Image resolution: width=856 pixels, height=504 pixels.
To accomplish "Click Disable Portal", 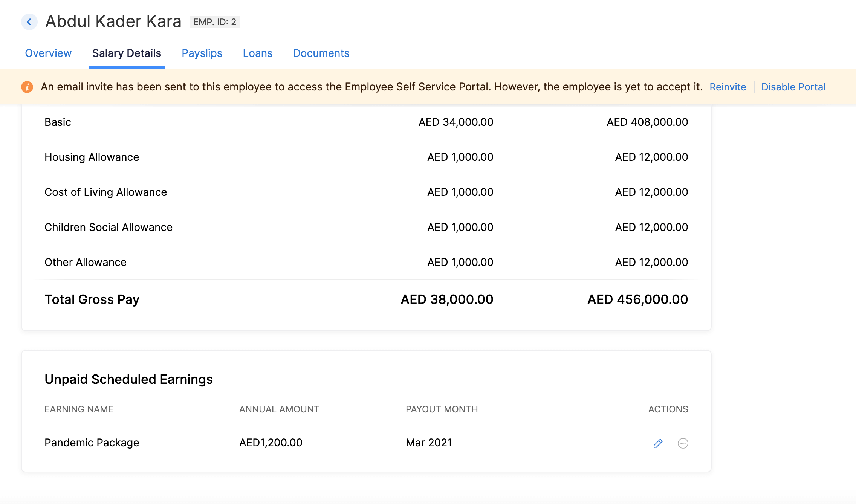I will coord(793,87).
